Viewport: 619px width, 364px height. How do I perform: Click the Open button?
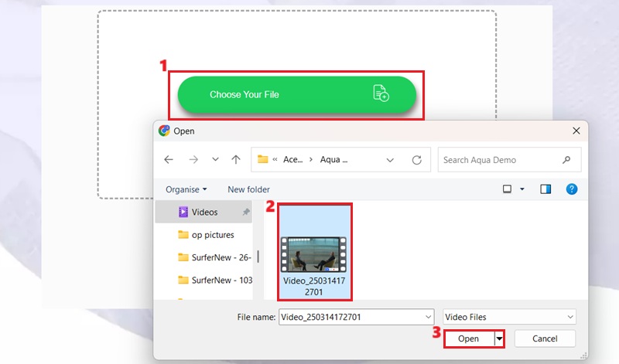[x=469, y=338]
